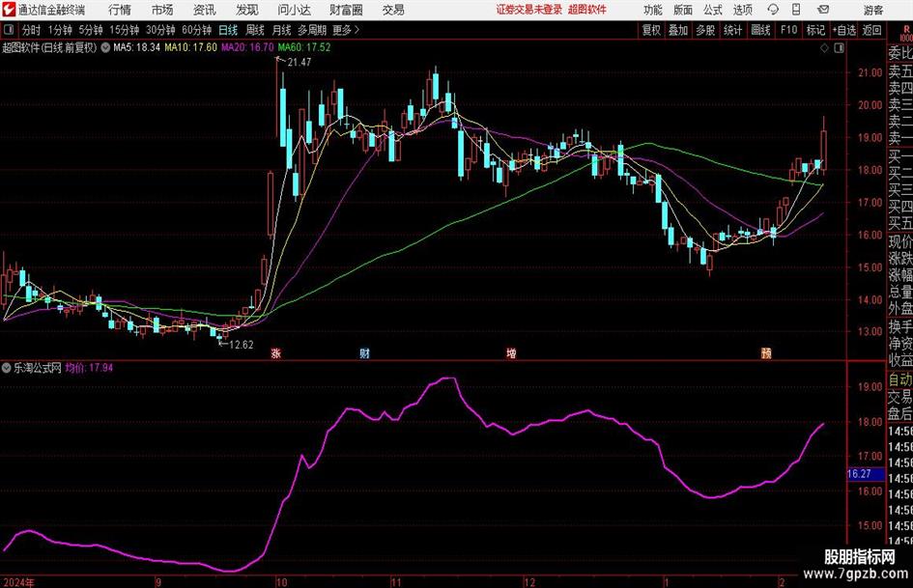Viewport: 913px width, 588px height.
Task: Open the 选项 menu
Action: (x=742, y=10)
